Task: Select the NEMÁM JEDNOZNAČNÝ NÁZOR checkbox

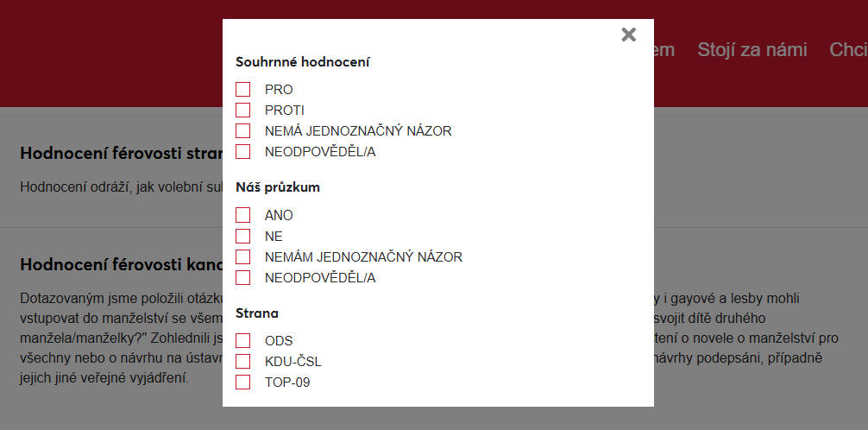Action: pos(243,257)
